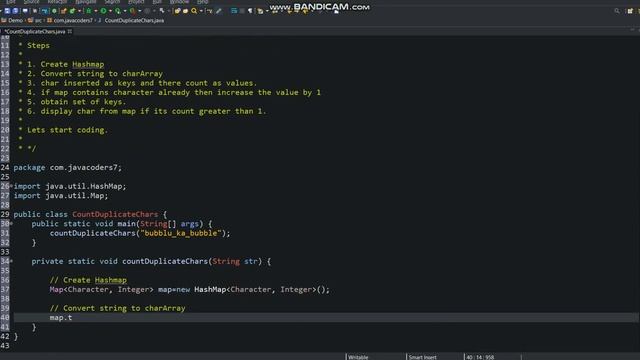
Task: Click the yellow Search magnifier toolbar icon
Action: point(194,11)
